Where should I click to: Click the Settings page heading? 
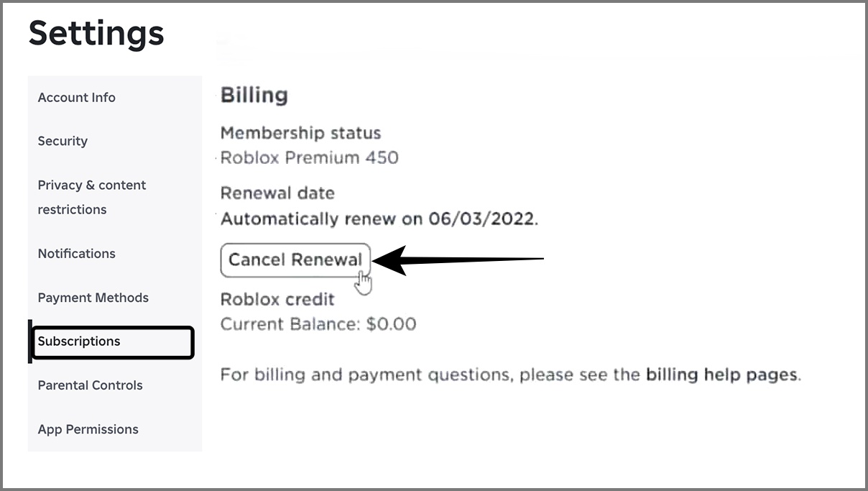click(x=96, y=33)
